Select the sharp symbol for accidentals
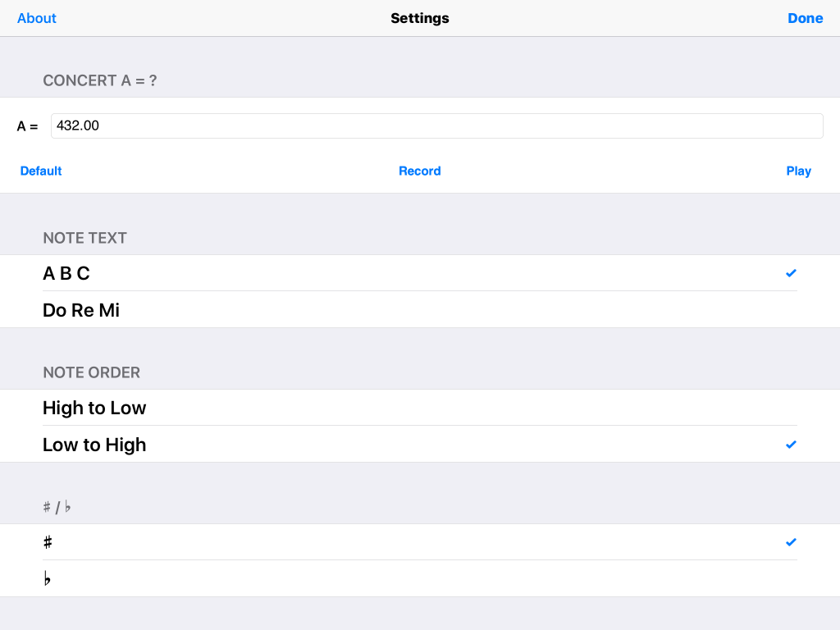The height and width of the screenshot is (630, 840). tap(48, 542)
